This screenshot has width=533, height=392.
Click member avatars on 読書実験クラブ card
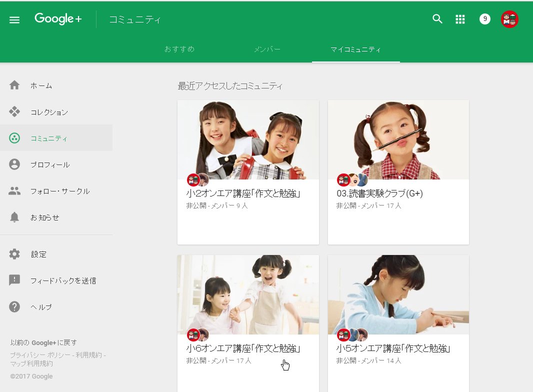coord(352,179)
